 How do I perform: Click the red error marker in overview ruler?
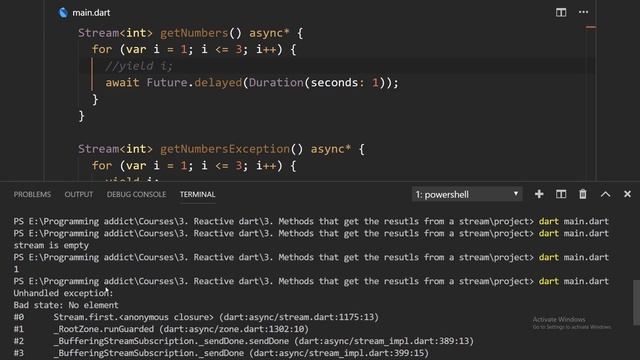pos(591,27)
